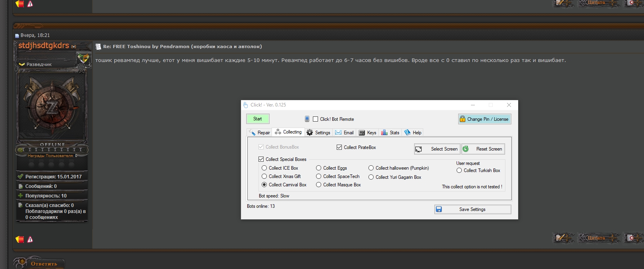This screenshot has width=644, height=269.
Task: Uncheck the Collect PirateBox checkbox
Action: (339, 147)
